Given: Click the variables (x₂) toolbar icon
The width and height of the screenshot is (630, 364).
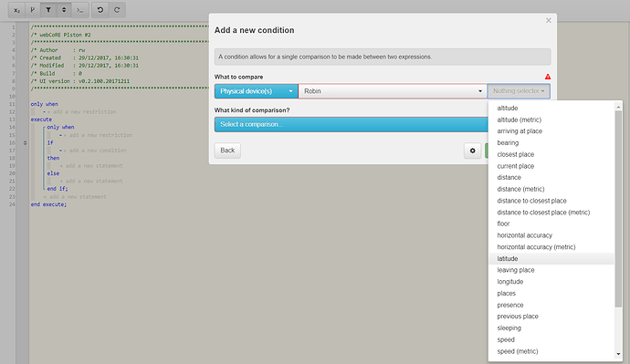Looking at the screenshot, I should coord(16,10).
